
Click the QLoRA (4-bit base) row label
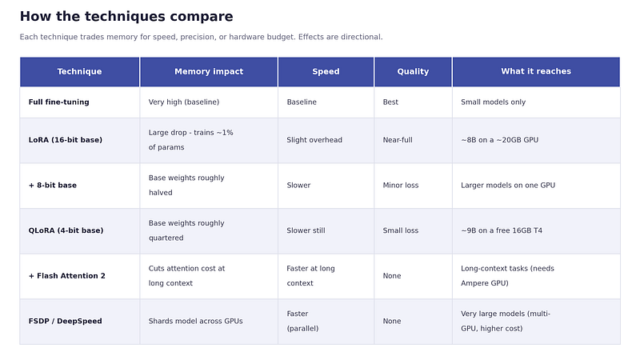point(66,230)
